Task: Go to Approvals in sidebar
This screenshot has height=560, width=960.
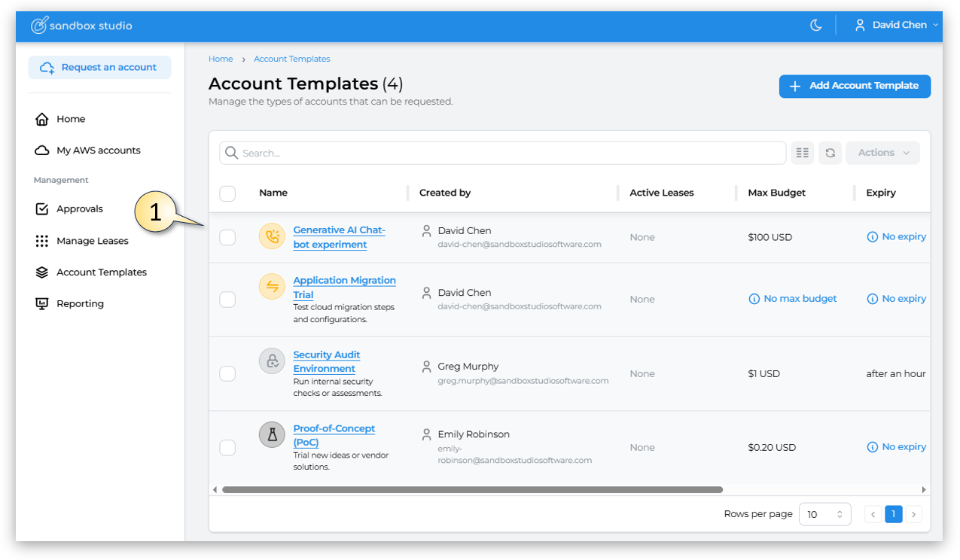Action: pyautogui.click(x=79, y=209)
